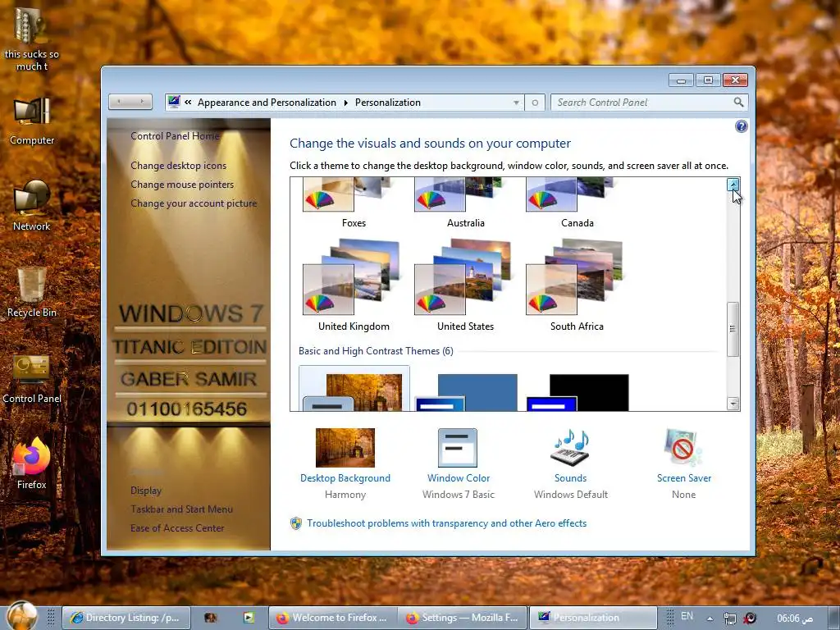Click Appearance and Personalization breadcrumb

coord(267,103)
